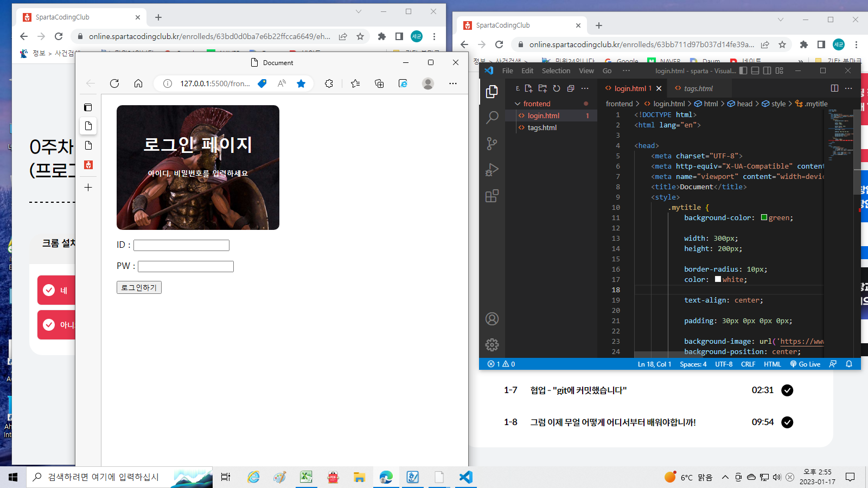The image size is (868, 488).
Task: Reload in Internet Explorer mode icon
Action: click(x=403, y=84)
